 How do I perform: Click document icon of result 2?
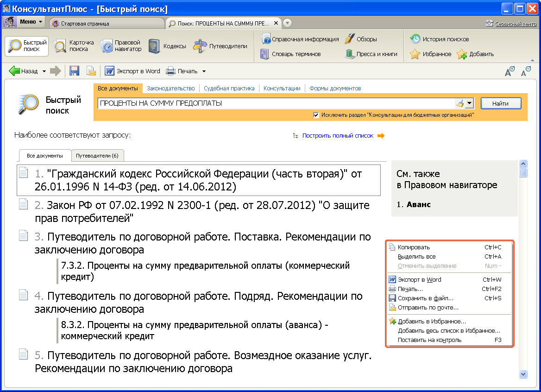24,204
